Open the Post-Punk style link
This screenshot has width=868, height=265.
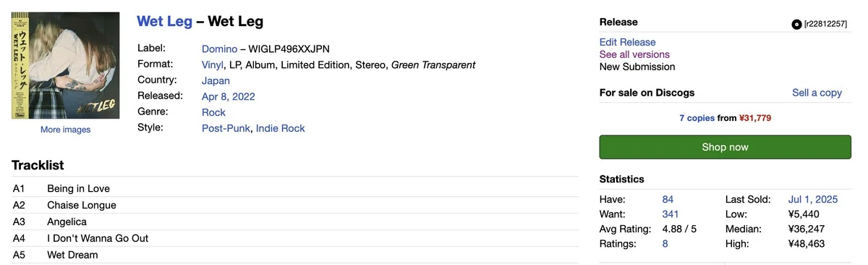pos(226,129)
